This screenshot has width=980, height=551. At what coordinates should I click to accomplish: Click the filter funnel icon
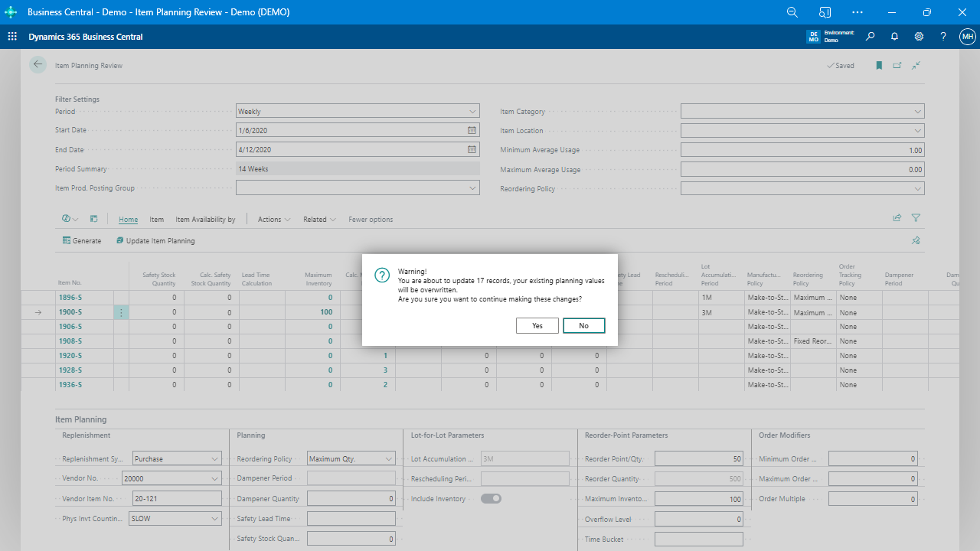916,218
